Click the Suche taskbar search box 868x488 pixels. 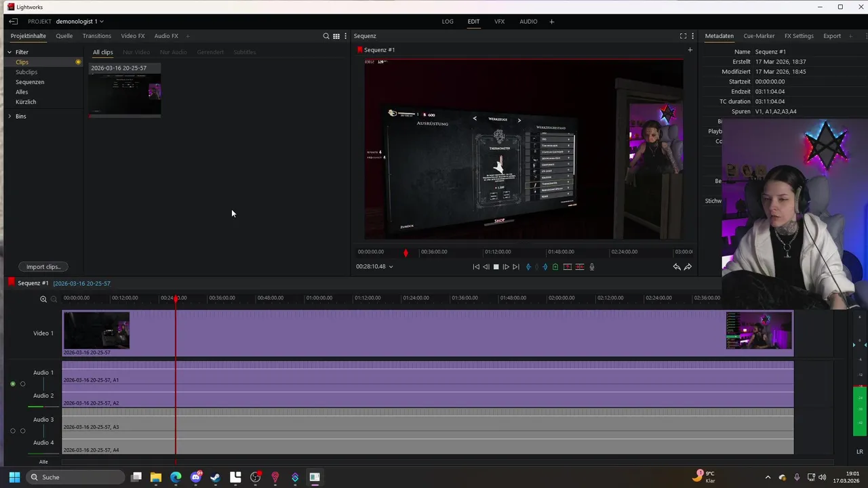click(76, 477)
